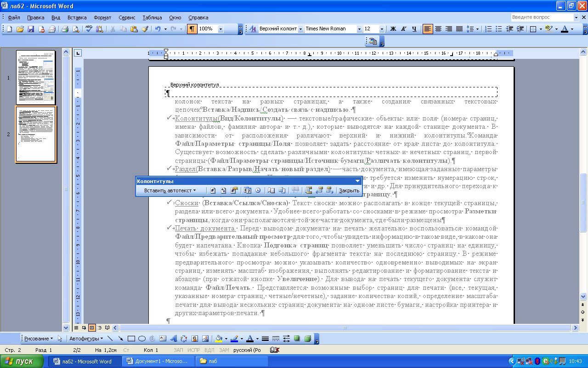This screenshot has height=368, width=588.
Task: Open the Справка menu
Action: [198, 17]
